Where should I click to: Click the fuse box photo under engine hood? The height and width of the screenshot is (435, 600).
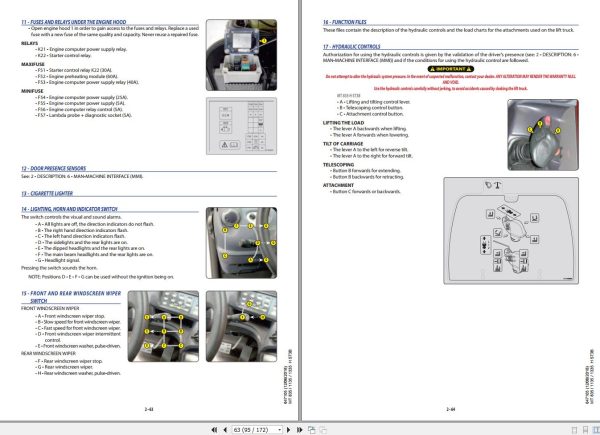241,55
